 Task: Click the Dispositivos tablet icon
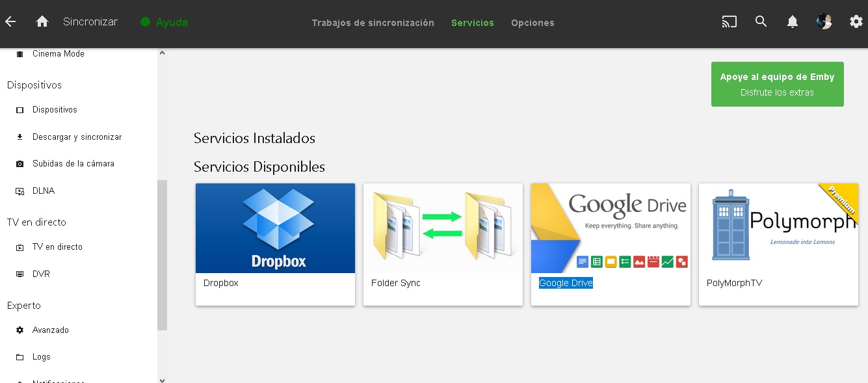(20, 110)
